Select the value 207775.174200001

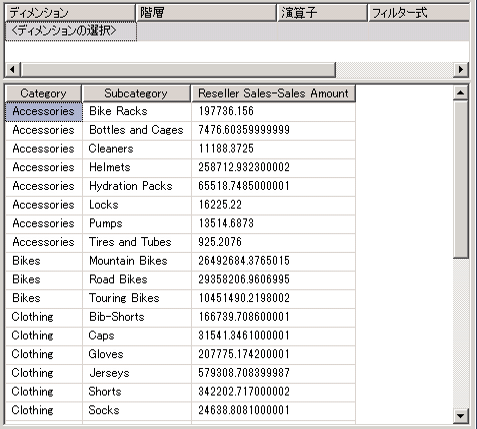(x=274, y=354)
